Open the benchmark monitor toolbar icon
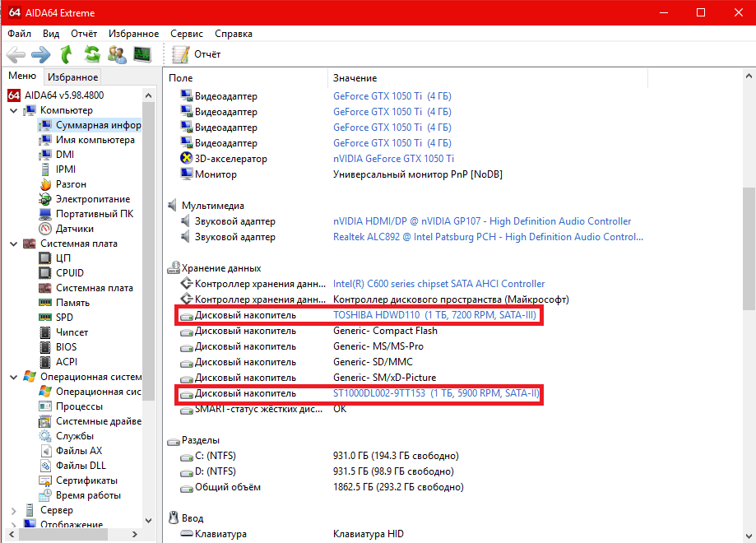 (142, 54)
